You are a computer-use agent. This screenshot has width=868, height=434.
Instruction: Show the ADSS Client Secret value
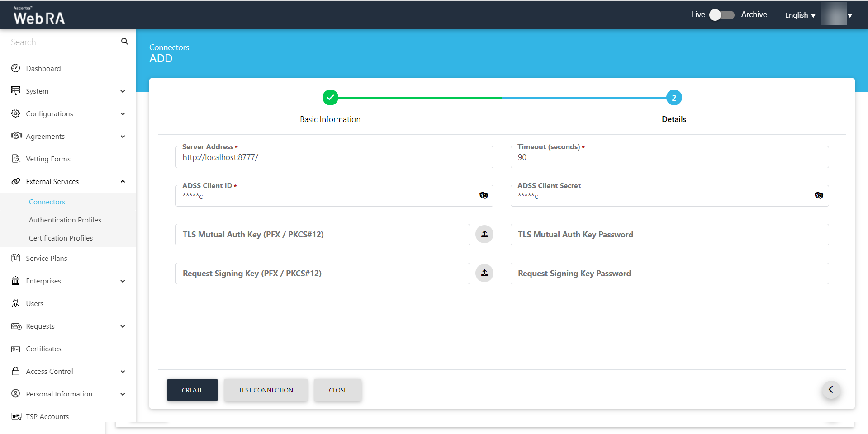[819, 195]
